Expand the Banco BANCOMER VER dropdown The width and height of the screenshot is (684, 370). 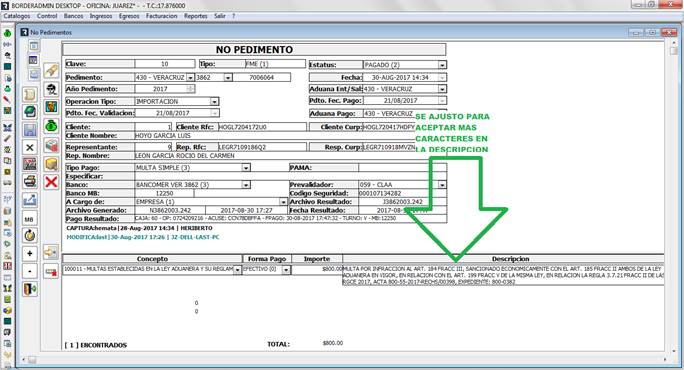point(246,185)
